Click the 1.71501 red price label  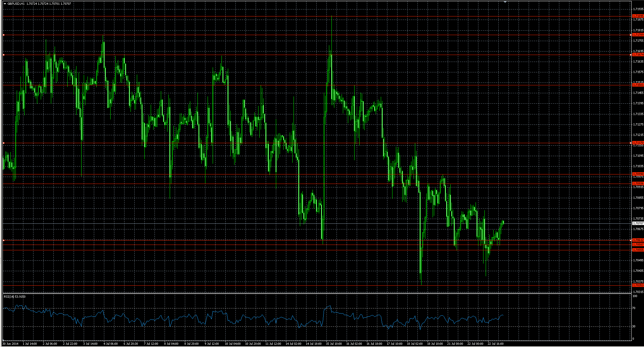click(x=638, y=85)
